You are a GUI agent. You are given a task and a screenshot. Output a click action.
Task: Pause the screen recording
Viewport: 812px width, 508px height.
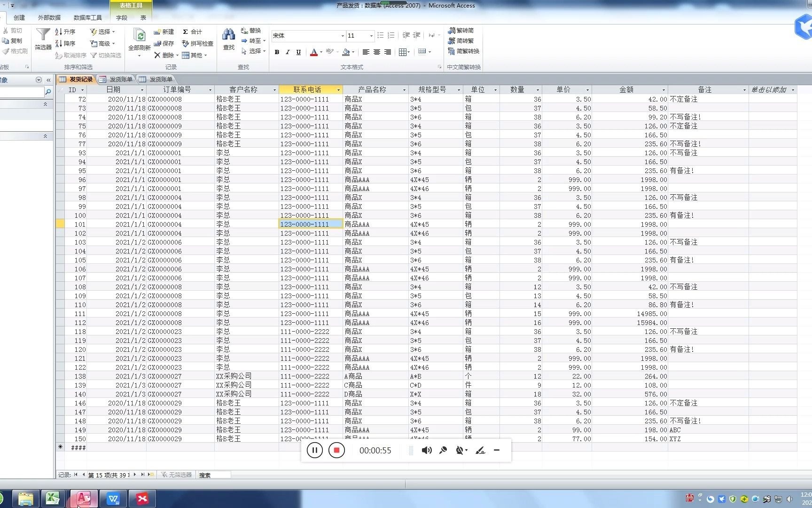(314, 450)
